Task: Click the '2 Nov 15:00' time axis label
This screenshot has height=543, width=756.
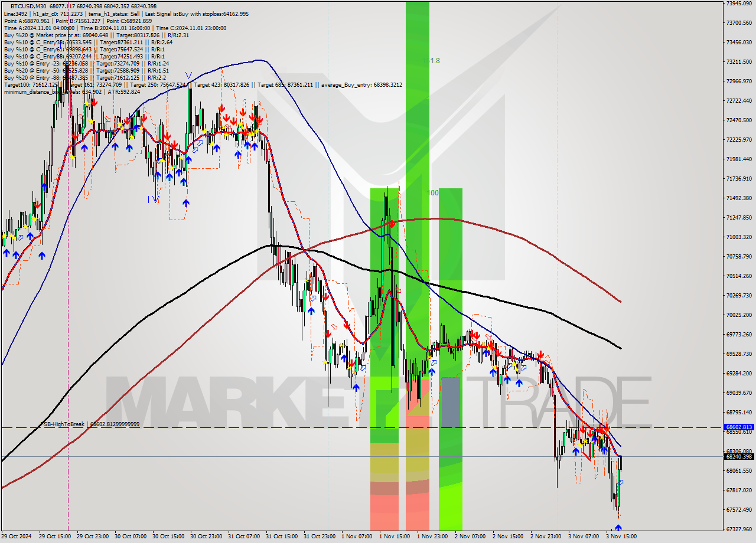Action: pos(508,537)
